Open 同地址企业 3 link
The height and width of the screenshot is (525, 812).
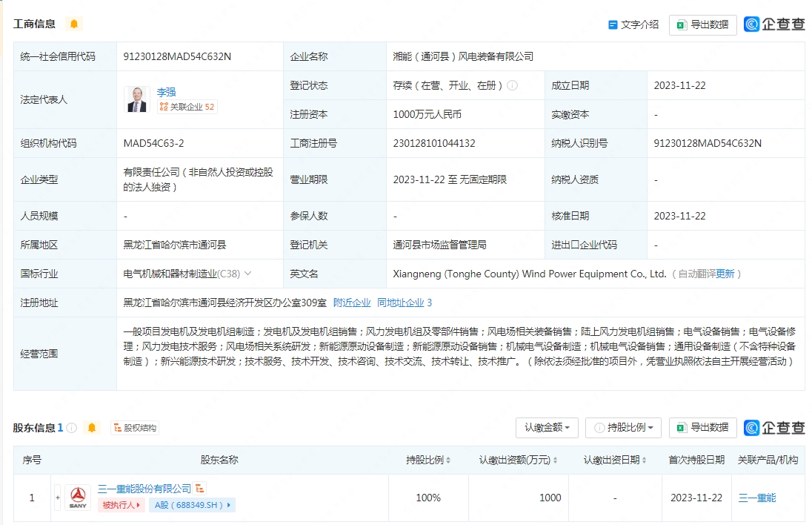(x=404, y=303)
